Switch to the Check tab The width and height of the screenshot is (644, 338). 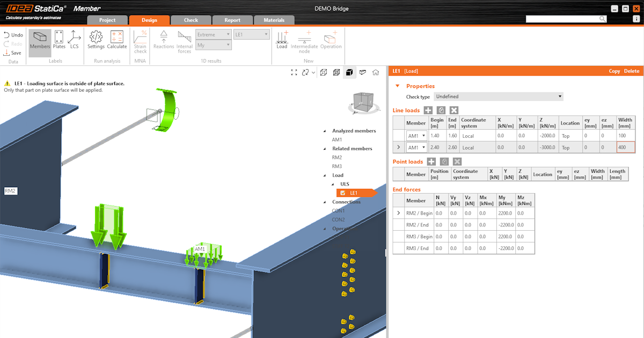click(191, 20)
